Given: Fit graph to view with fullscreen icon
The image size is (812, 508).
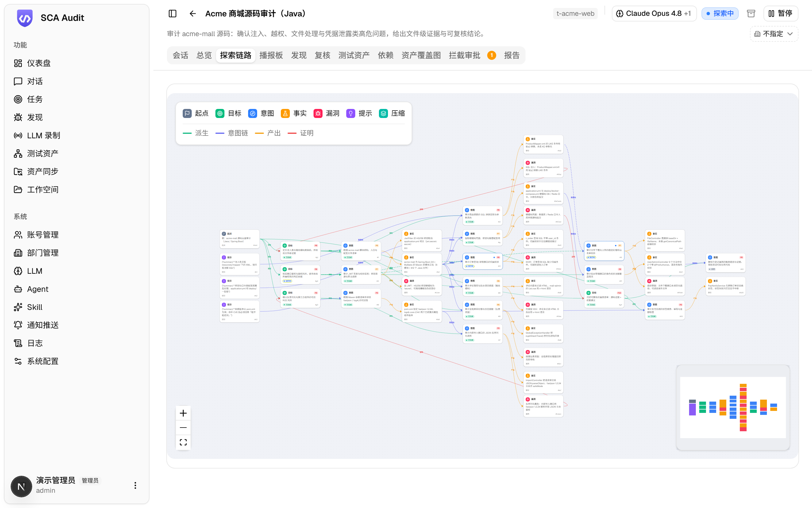Looking at the screenshot, I should pyautogui.click(x=183, y=442).
